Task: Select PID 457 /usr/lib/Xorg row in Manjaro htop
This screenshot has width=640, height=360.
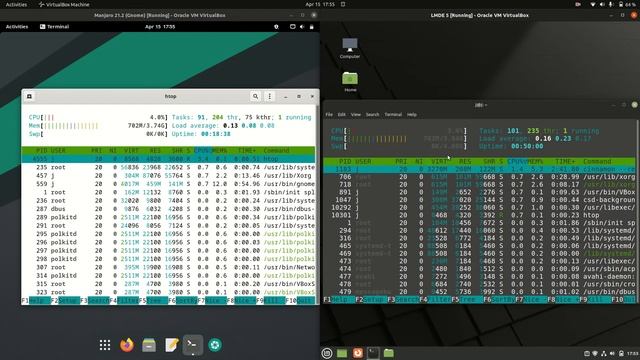Action: [168, 176]
